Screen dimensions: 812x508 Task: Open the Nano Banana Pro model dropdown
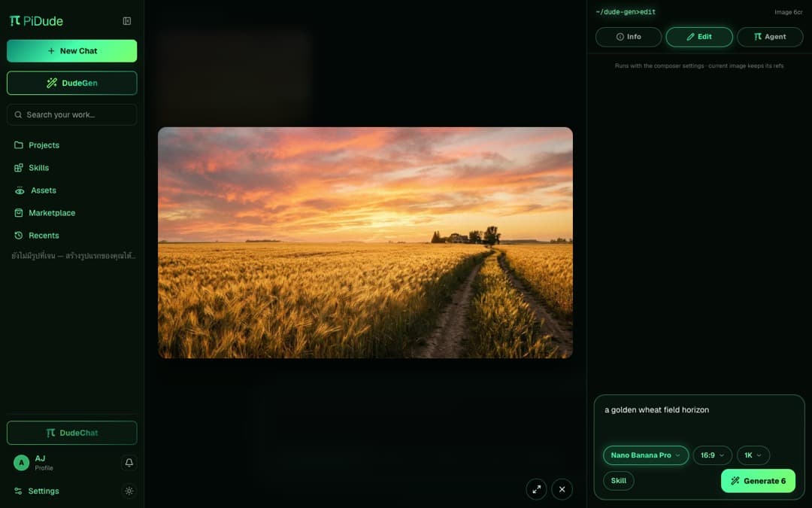coord(646,455)
